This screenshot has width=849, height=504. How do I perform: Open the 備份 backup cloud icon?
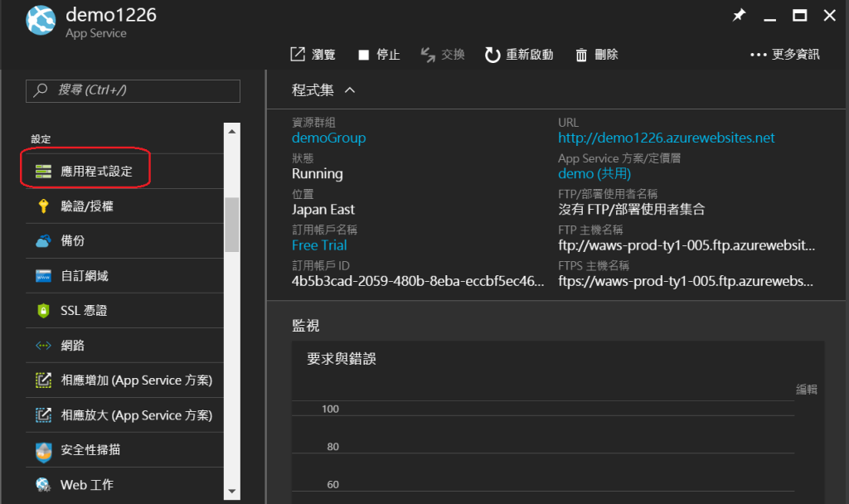tap(43, 241)
